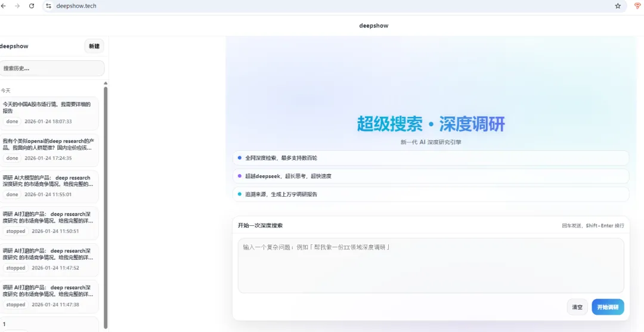Screen dimensions: 644x332
Task: Click the 新一代 AI 深度研究引擎 subtitle
Action: pos(431,142)
